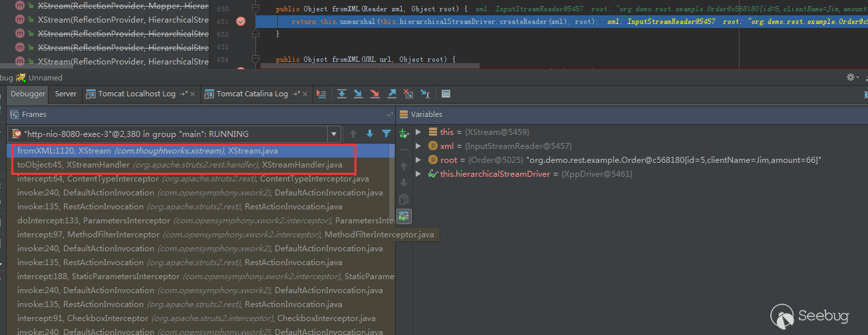
Task: Toggle the frames filter funnel icon
Action: (386, 134)
